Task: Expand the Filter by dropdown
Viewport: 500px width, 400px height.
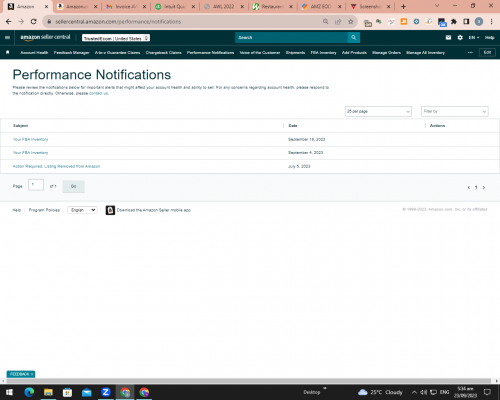Action: (455, 111)
